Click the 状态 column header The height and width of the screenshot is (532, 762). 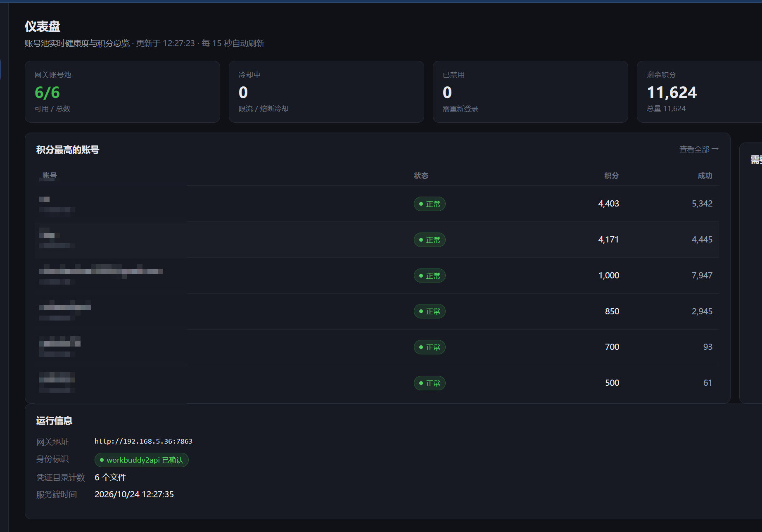(421, 176)
